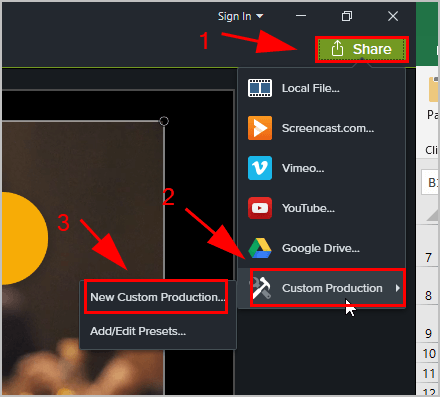This screenshot has width=440, height=397.
Task: Open Add/Edit Presets menu entry
Action: pos(138,331)
